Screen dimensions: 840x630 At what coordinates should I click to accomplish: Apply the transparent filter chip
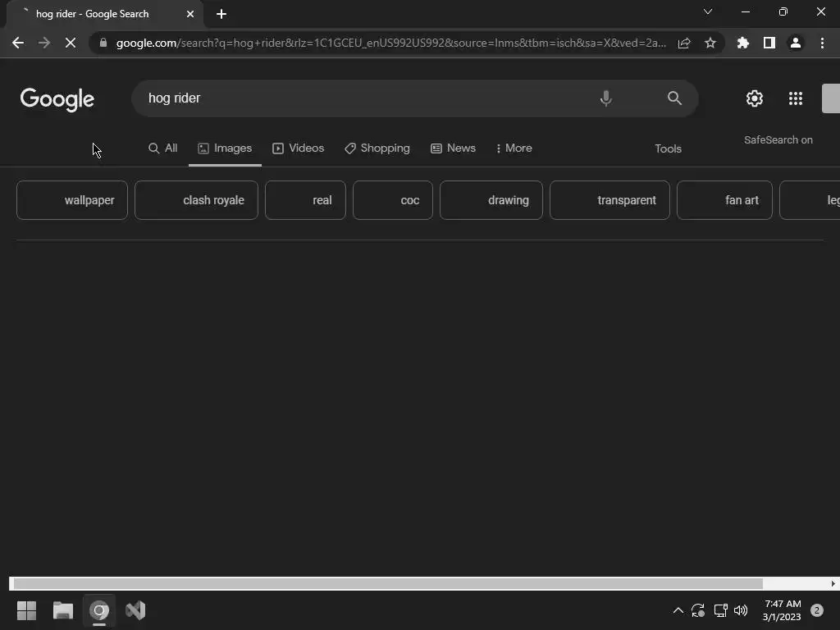[609, 200]
